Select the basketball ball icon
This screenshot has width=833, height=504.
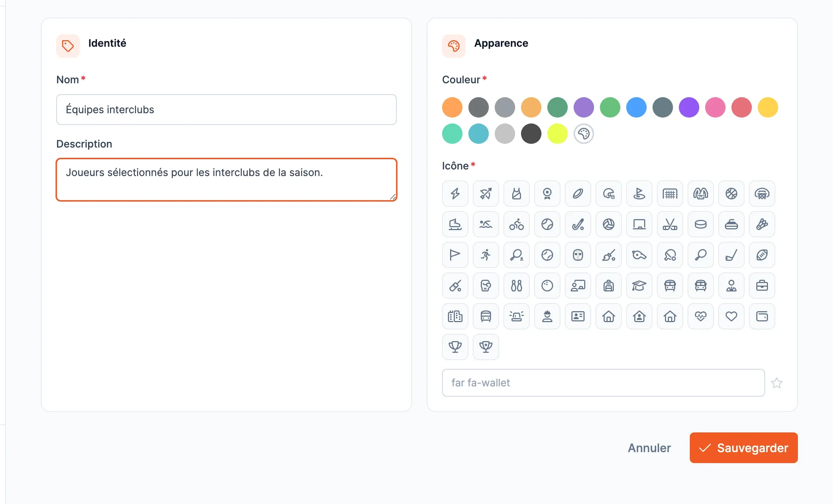731,193
